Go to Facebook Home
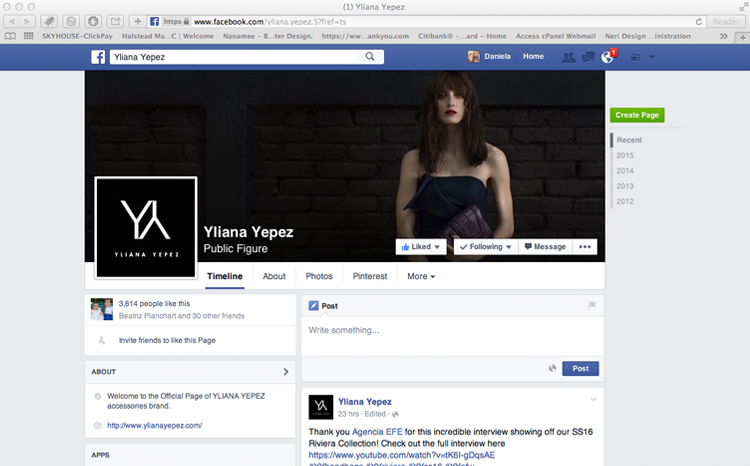The height and width of the screenshot is (466, 750). point(533,56)
